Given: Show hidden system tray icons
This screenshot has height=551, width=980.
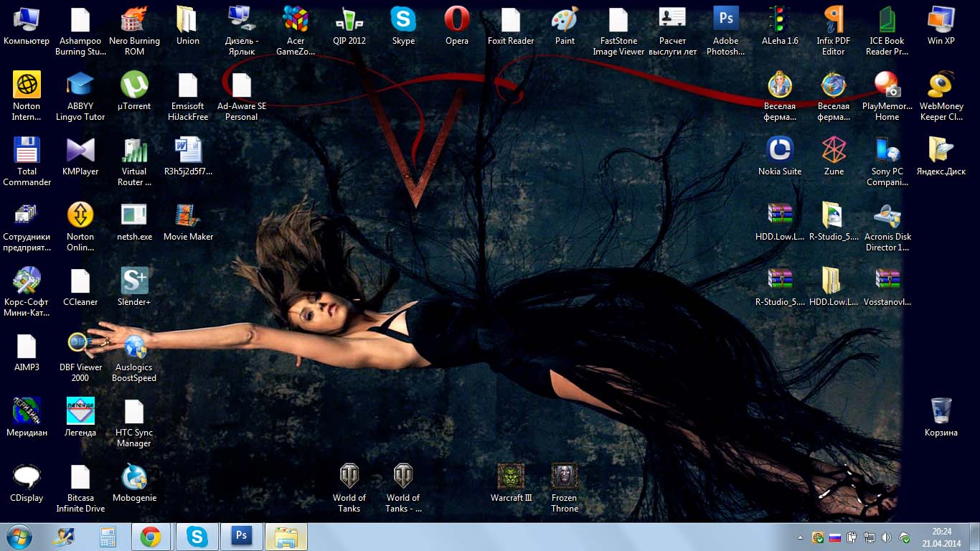Looking at the screenshot, I should tap(801, 537).
